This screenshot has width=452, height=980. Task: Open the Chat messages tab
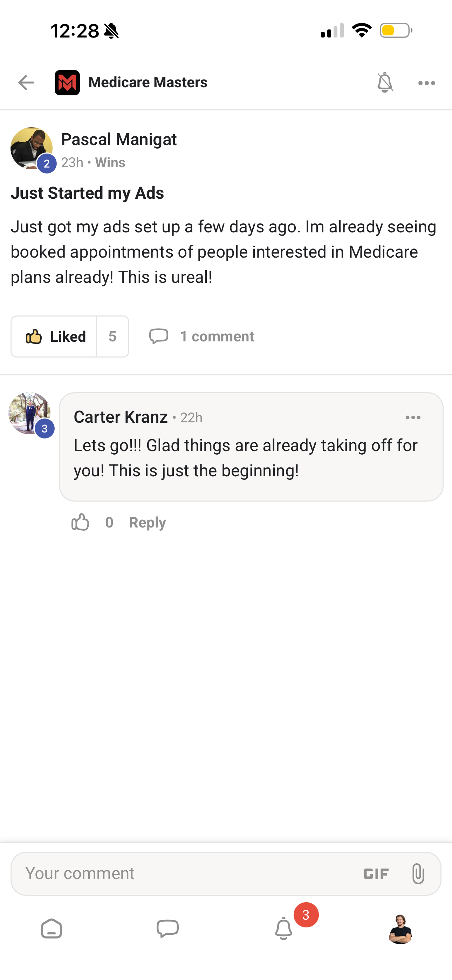pos(168,929)
